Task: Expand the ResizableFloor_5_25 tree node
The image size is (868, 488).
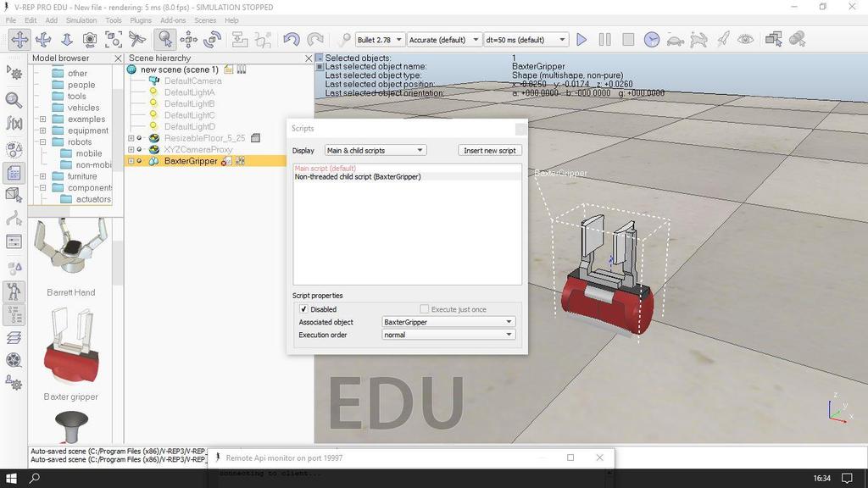Action: (x=131, y=138)
